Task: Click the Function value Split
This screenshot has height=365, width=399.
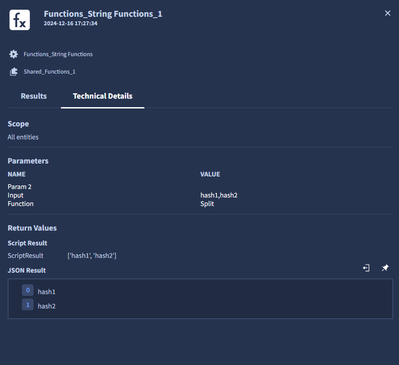Action: tap(207, 204)
